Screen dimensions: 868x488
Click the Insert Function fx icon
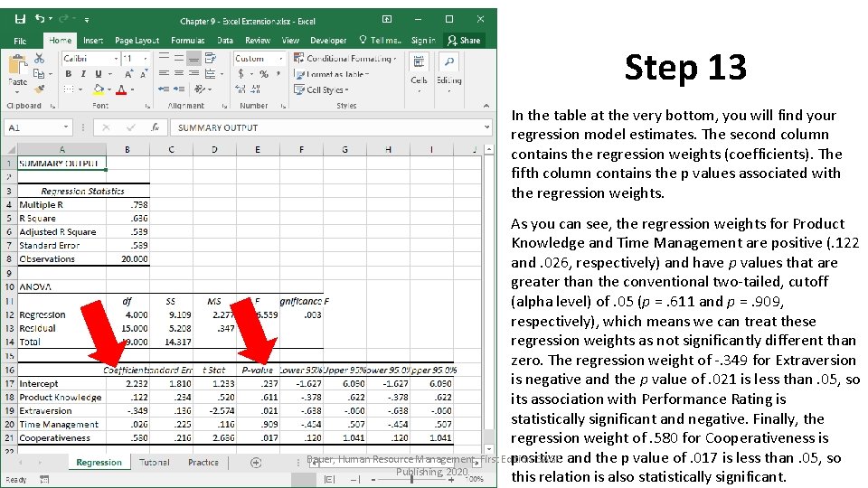tap(156, 127)
